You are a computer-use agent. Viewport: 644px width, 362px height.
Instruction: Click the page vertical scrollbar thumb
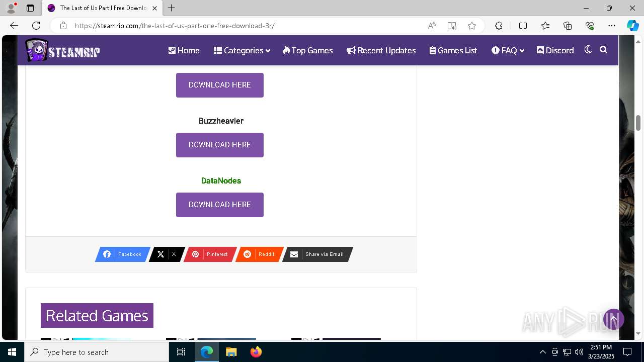tap(638, 122)
